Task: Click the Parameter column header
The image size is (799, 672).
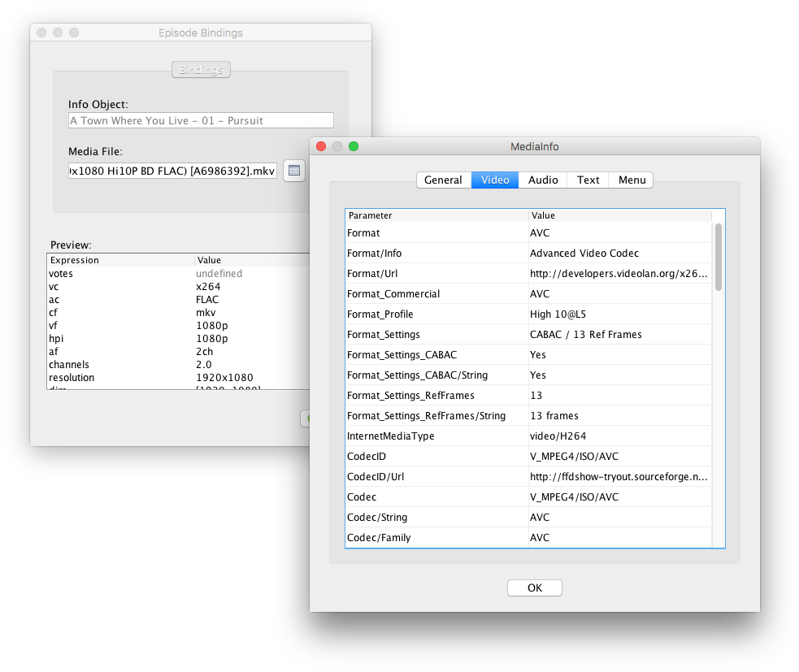Action: point(436,215)
